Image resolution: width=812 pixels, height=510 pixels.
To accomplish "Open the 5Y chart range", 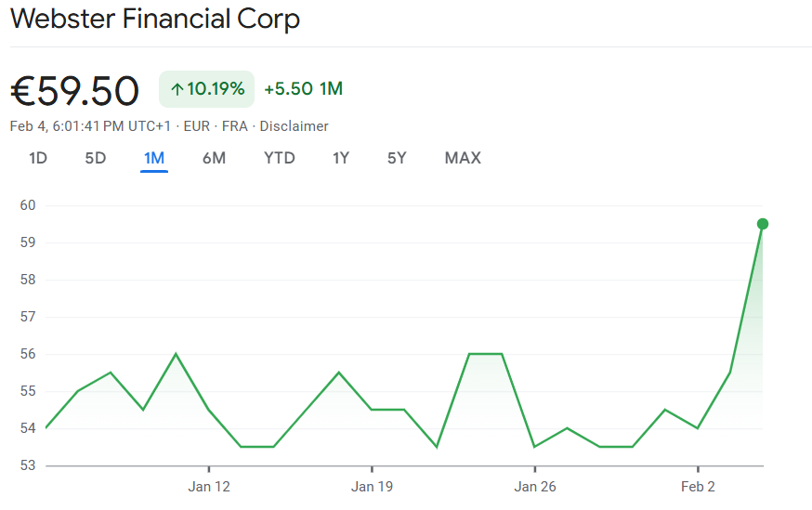I will [397, 158].
